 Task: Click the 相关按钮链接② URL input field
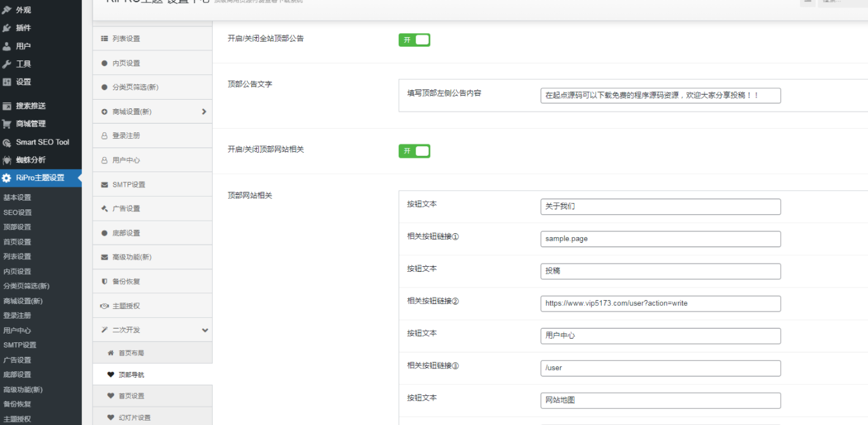click(660, 303)
